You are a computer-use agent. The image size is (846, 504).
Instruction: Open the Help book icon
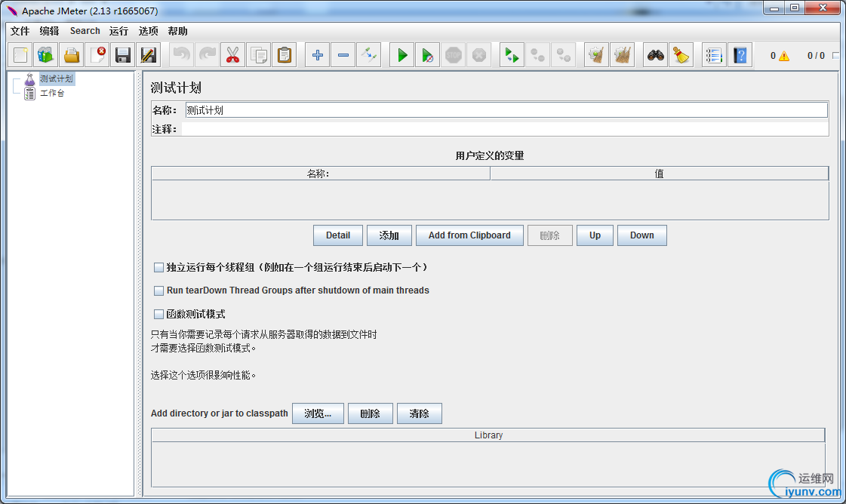click(x=740, y=55)
